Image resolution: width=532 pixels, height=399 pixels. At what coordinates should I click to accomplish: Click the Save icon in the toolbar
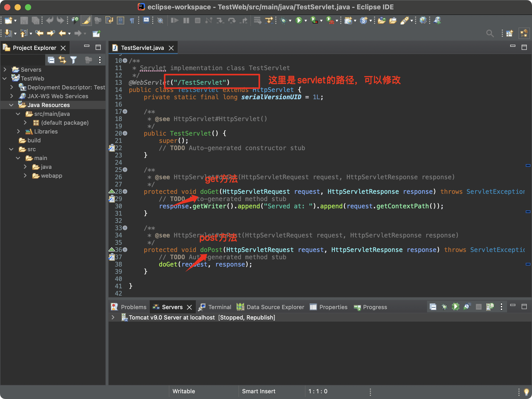click(24, 20)
